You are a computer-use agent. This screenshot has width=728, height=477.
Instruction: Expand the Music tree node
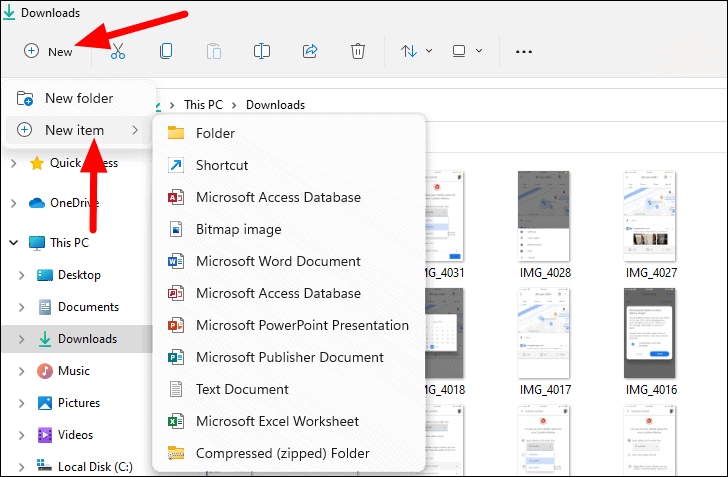coord(21,372)
